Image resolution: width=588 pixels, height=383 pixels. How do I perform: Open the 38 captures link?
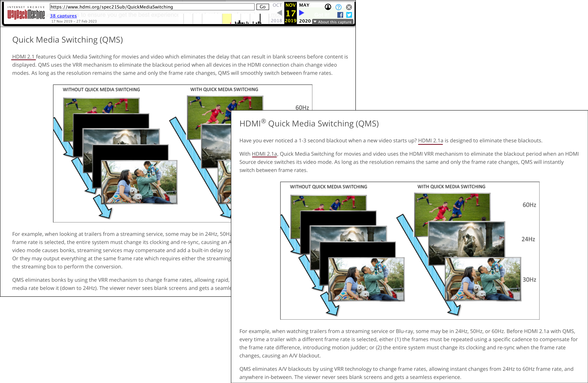point(63,16)
